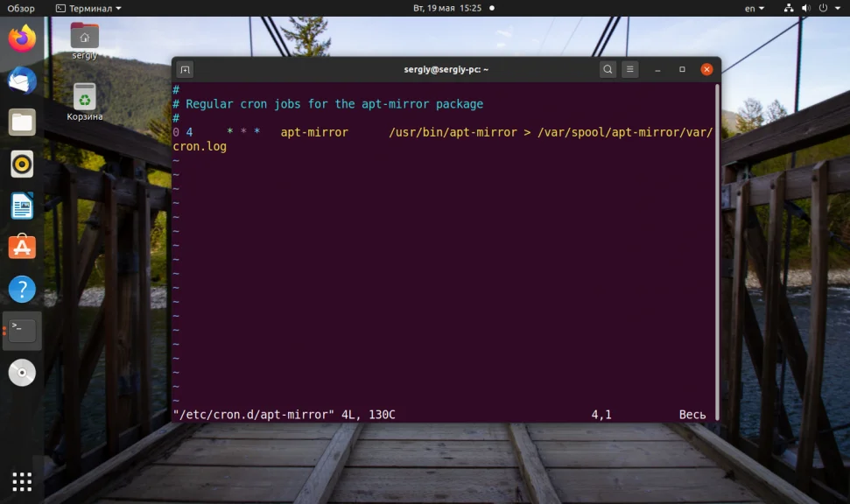Click the 'apt-mirror' user field in the cron line
The width and height of the screenshot is (850, 504).
click(x=314, y=132)
